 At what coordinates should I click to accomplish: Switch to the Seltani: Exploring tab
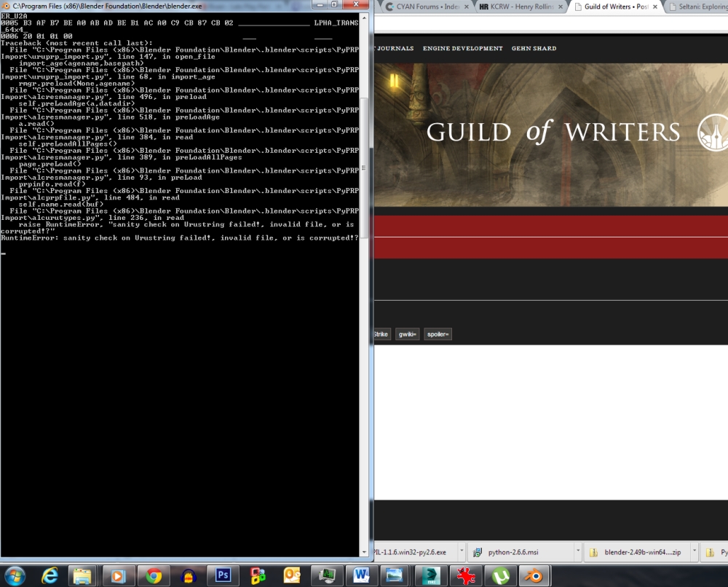pyautogui.click(x=699, y=7)
